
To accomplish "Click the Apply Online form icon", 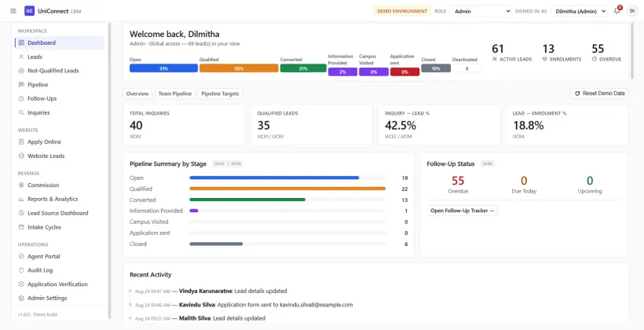I will click(21, 141).
